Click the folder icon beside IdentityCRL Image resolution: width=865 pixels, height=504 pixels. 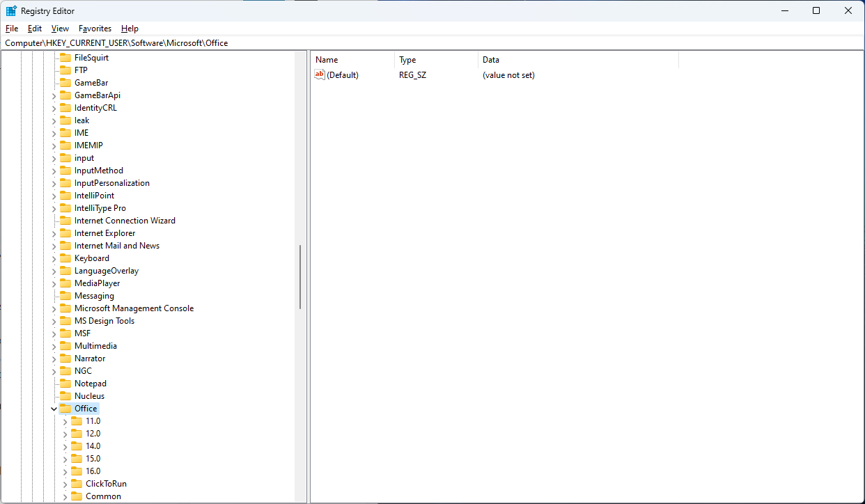pyautogui.click(x=65, y=108)
